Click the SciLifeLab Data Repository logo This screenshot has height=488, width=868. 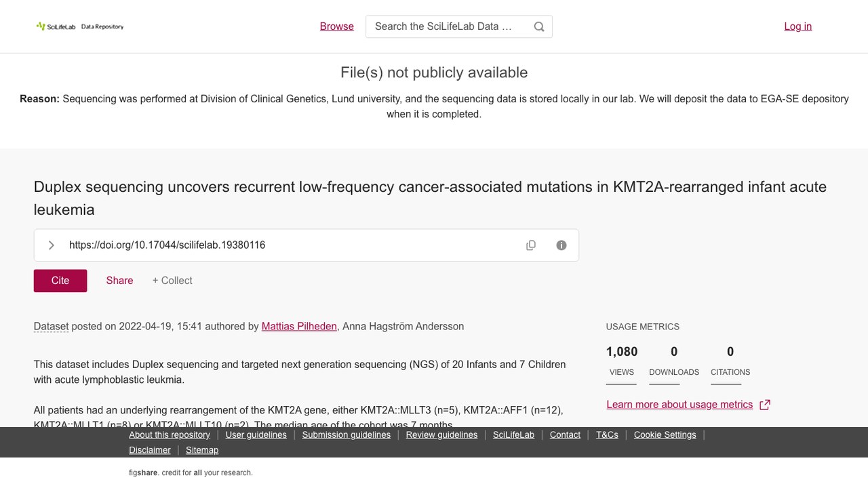[x=80, y=26]
